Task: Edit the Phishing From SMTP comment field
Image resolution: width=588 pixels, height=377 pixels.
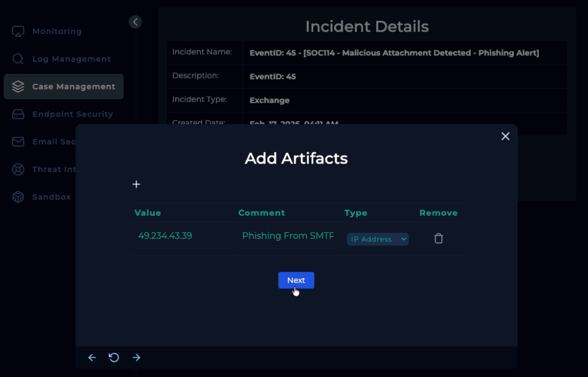Action: point(287,236)
